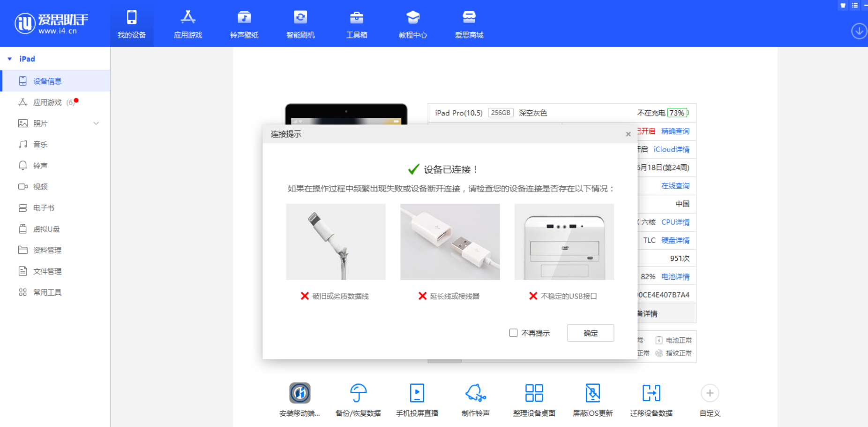
Task: Click the title bar skin shirt icon
Action: pos(843,5)
